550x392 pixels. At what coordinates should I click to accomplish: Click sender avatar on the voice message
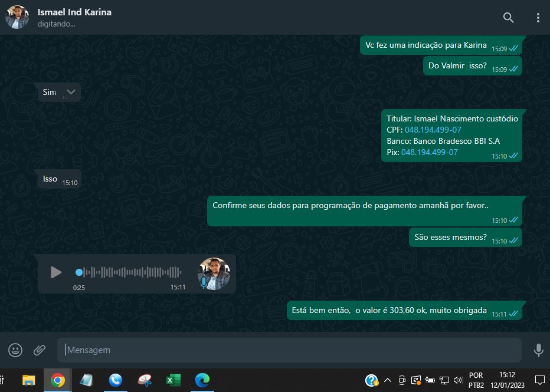pyautogui.click(x=214, y=274)
